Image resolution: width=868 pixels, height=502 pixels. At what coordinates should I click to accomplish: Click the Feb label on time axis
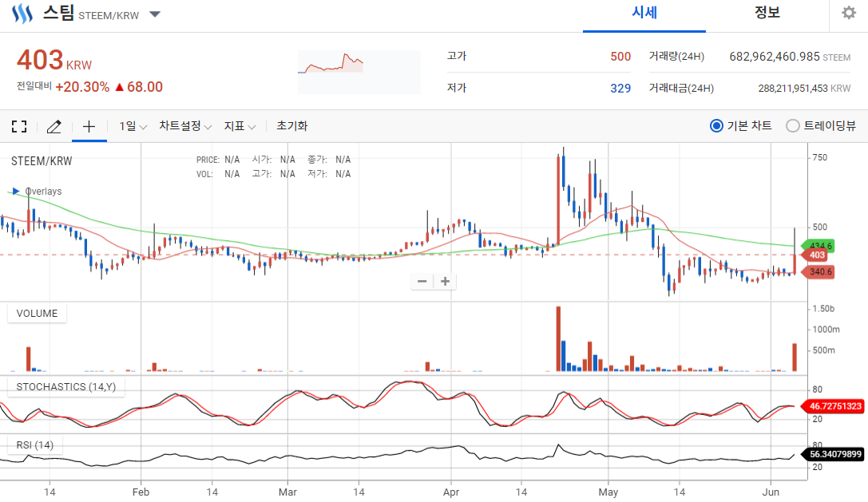[x=141, y=492]
